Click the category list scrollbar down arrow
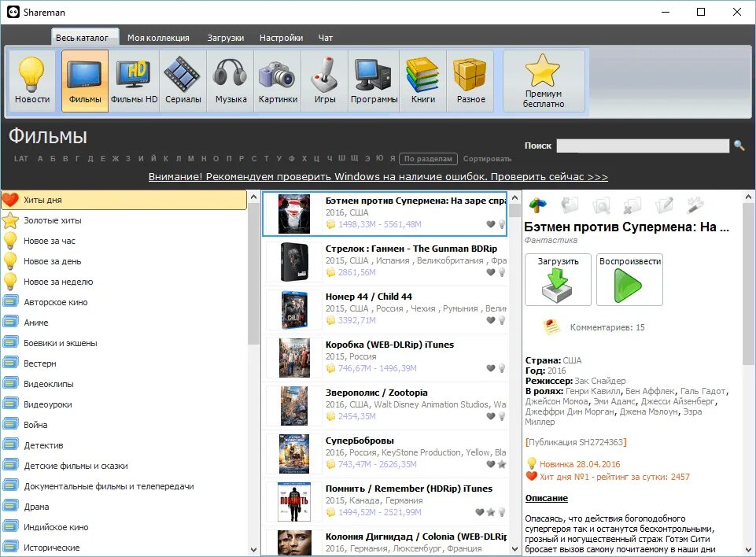This screenshot has height=557, width=756. (x=253, y=549)
